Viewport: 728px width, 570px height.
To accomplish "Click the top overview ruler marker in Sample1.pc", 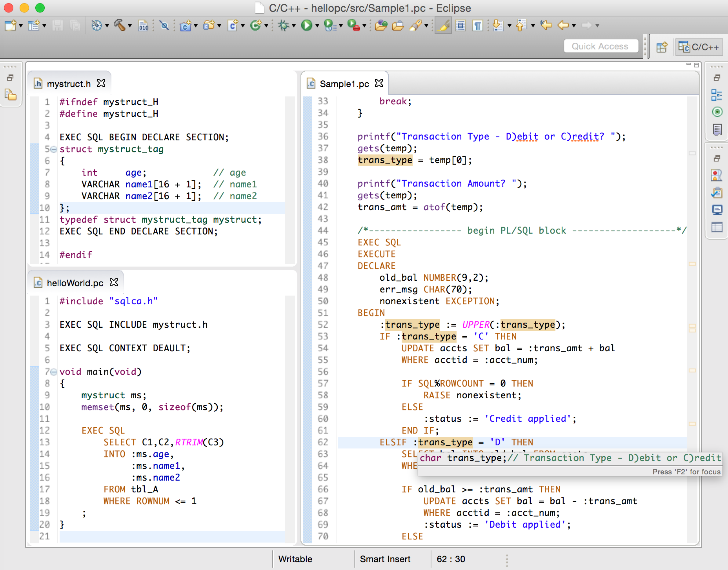I will (x=692, y=153).
